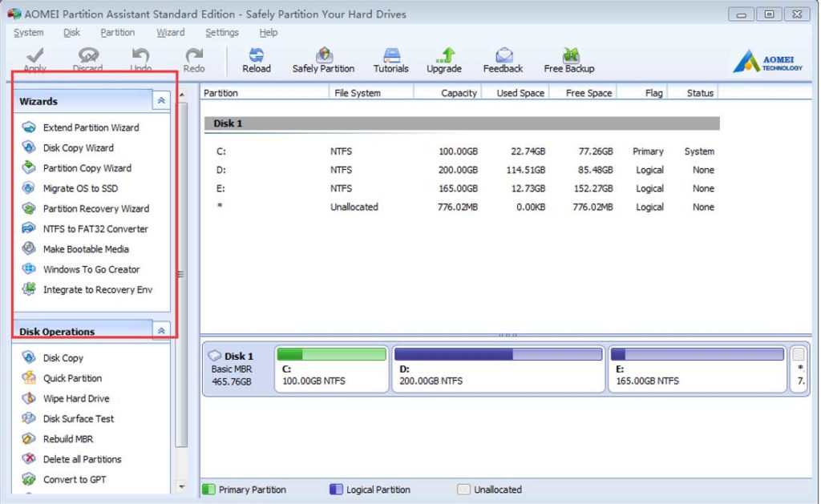Select the D: 200.00GB NTFS disk map block

coord(499,369)
